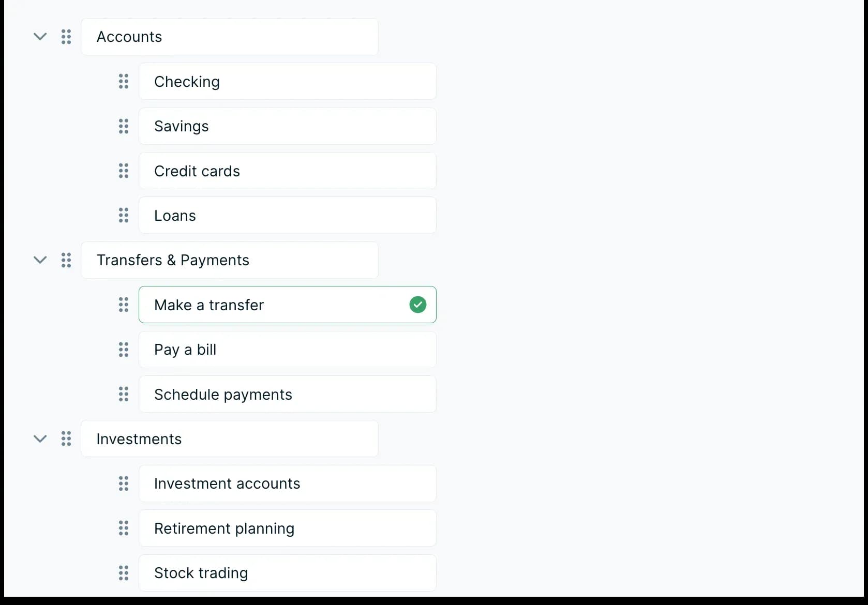
Task: Click the drag handle beside Retirement planning
Action: tap(124, 528)
